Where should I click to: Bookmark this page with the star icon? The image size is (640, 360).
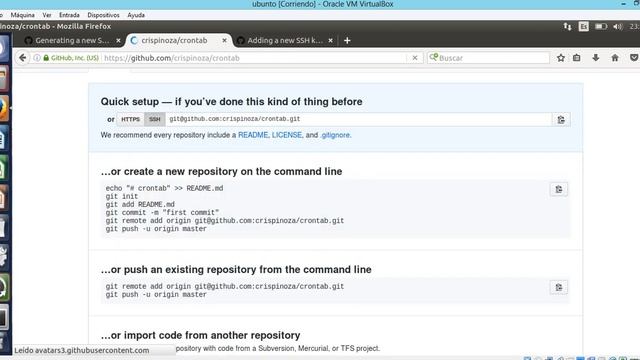coord(561,58)
